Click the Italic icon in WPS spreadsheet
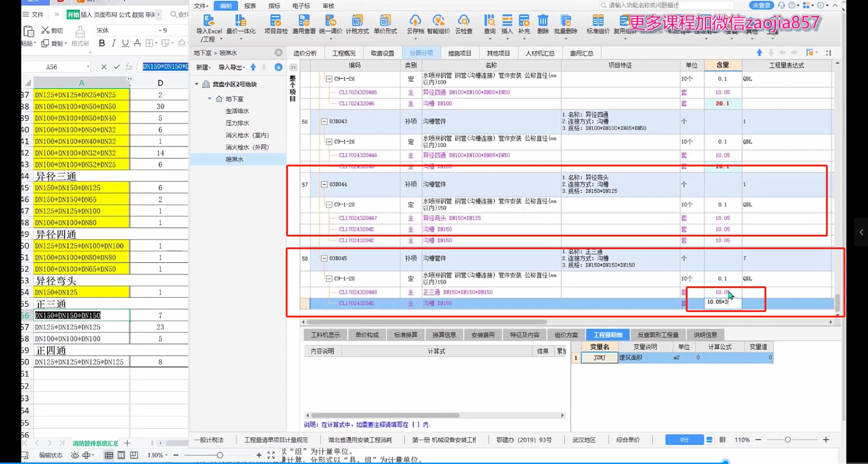Image resolution: width=868 pixels, height=464 pixels. (113, 43)
